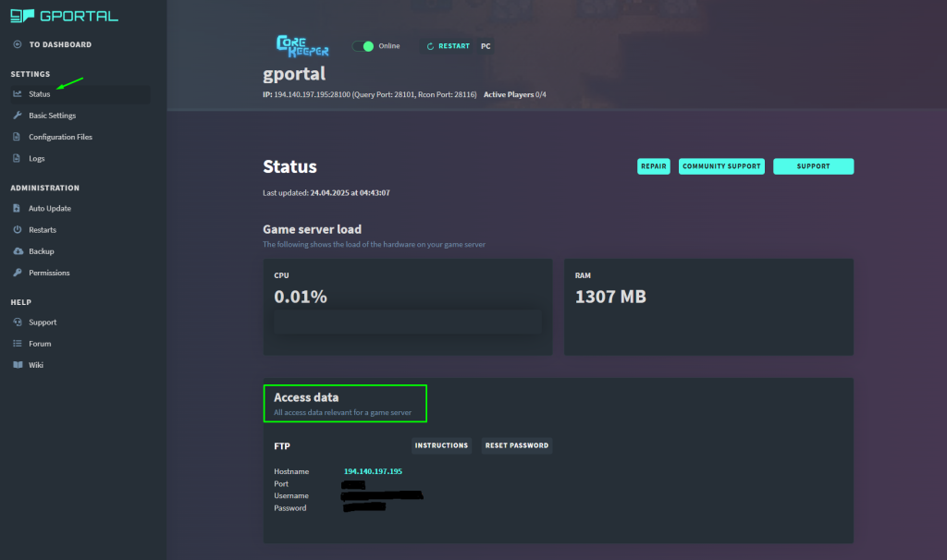The width and height of the screenshot is (947, 560).
Task: Click the Support headset icon
Action: click(x=18, y=322)
